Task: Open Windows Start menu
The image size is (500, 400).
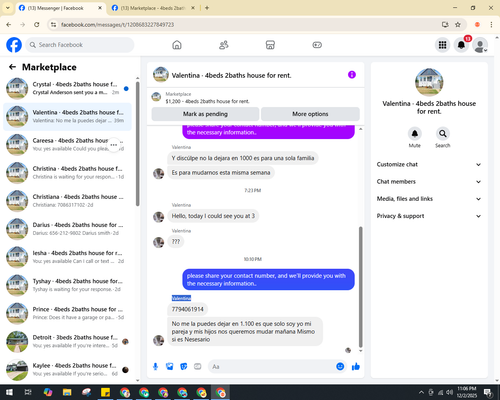Action: coord(9,392)
